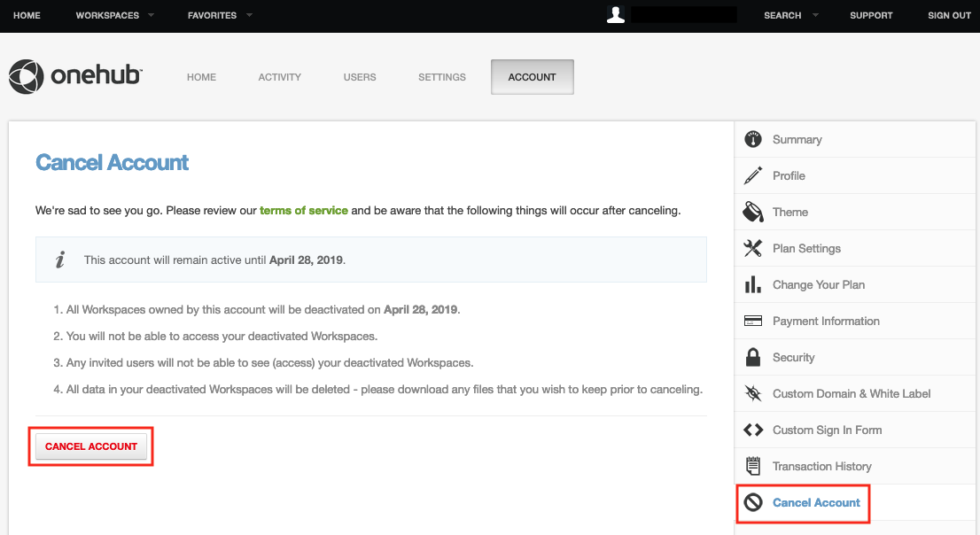Image resolution: width=980 pixels, height=535 pixels.
Task: Click the Profile pencil icon
Action: pos(753,175)
